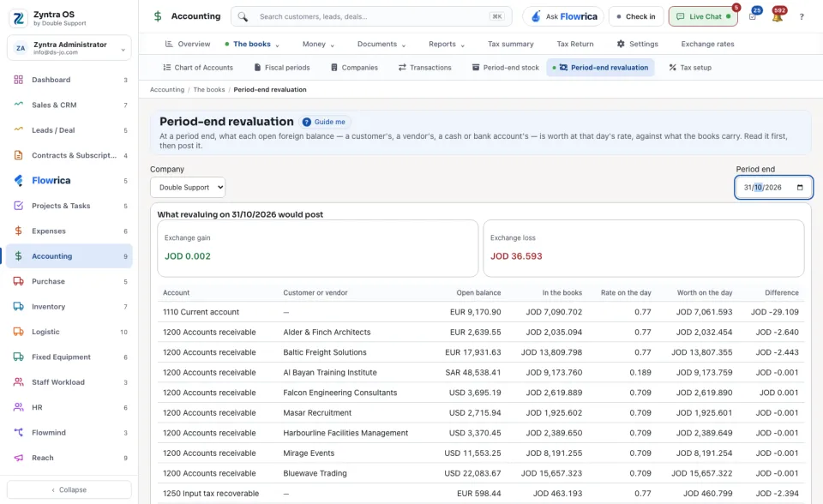
Task: Launch Flowrica from the sidebar
Action: [x=69, y=181]
